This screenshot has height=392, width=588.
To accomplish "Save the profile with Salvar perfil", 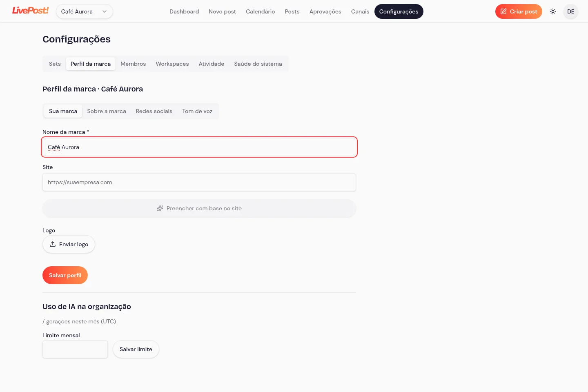I will 65,275.
